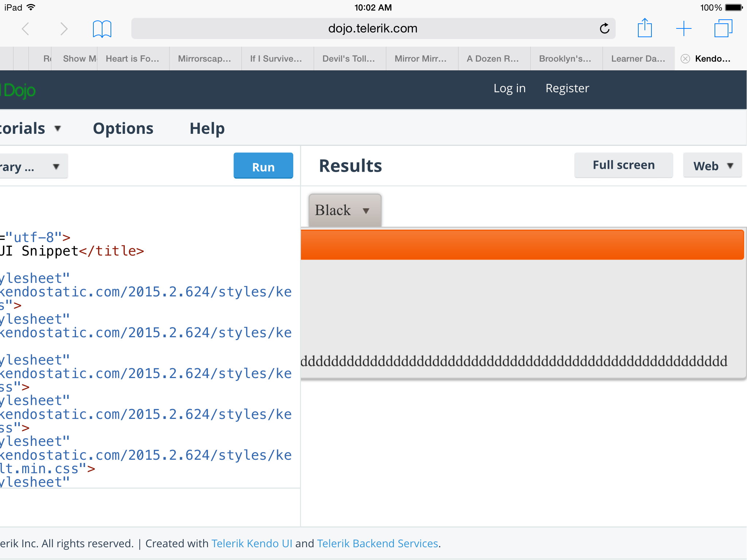Switch to the Learner Da... tab
This screenshot has width=747, height=560.
click(638, 59)
